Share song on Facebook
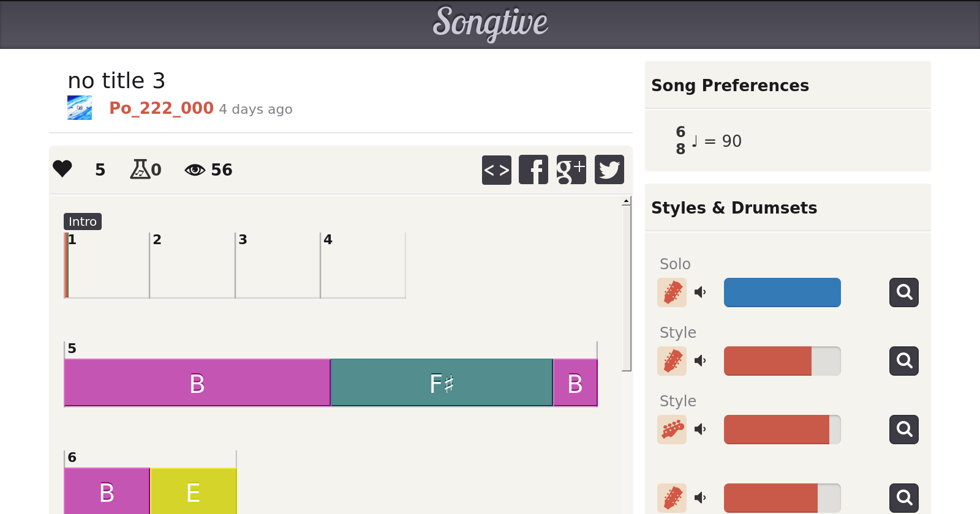Screen dimensions: 980x514 533,169
